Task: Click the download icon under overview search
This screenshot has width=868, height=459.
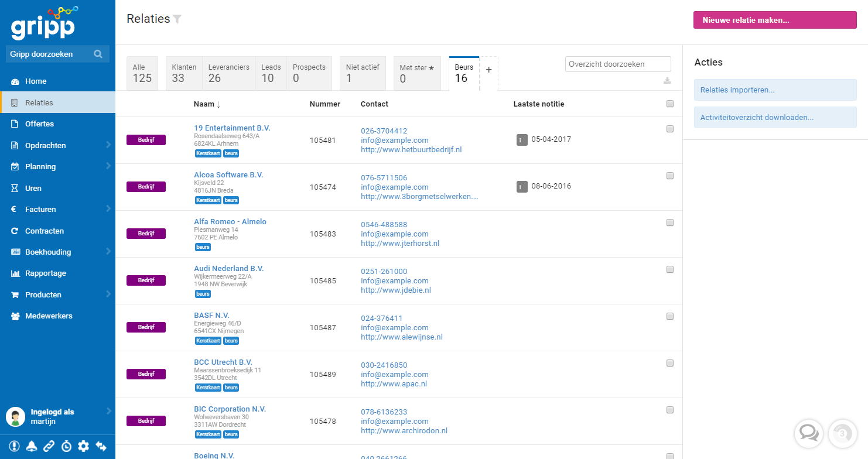Action: (667, 81)
